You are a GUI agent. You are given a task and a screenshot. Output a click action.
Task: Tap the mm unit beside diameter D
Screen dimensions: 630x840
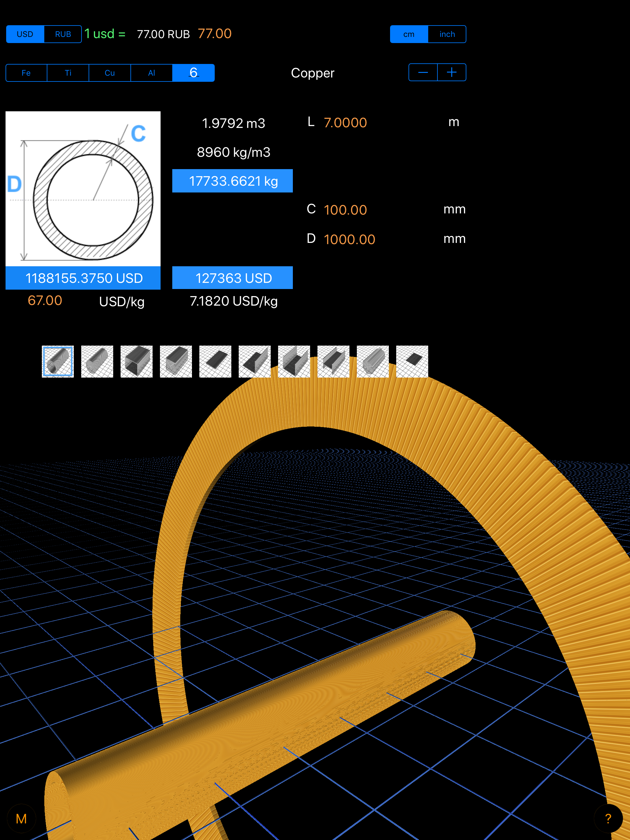click(x=454, y=239)
